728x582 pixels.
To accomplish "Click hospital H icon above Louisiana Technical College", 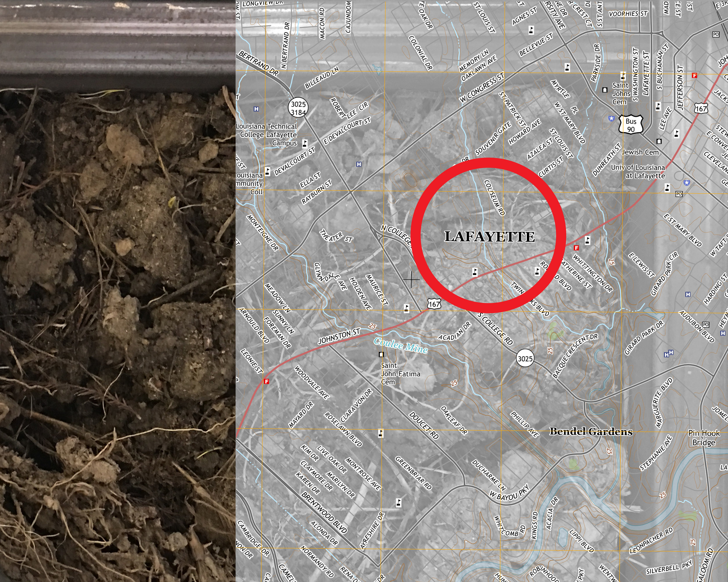I will coord(256,109).
